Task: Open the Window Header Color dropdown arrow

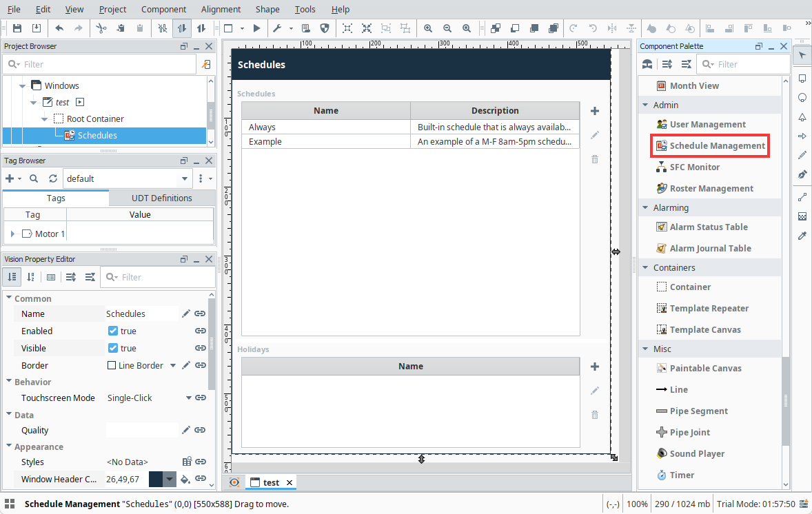Action: click(x=170, y=480)
